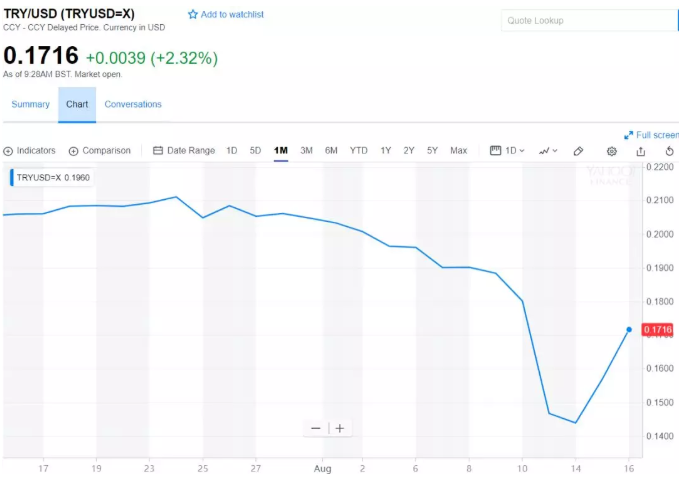Open chart settings gear icon

pyautogui.click(x=612, y=151)
